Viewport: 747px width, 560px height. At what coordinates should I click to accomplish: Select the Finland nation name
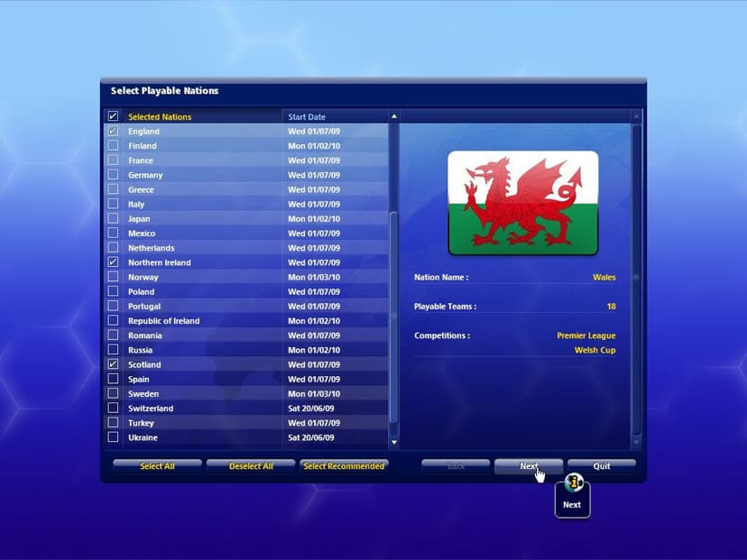coord(142,146)
